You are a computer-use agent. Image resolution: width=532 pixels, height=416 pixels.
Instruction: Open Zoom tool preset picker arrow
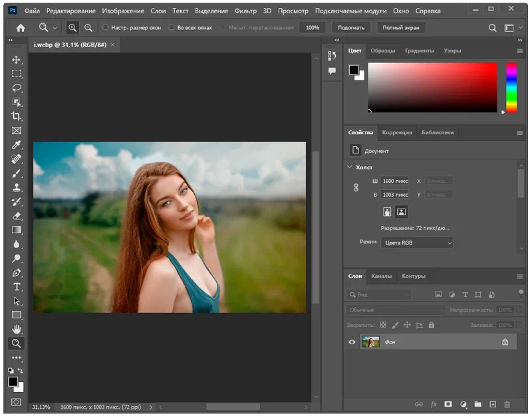pyautogui.click(x=55, y=28)
